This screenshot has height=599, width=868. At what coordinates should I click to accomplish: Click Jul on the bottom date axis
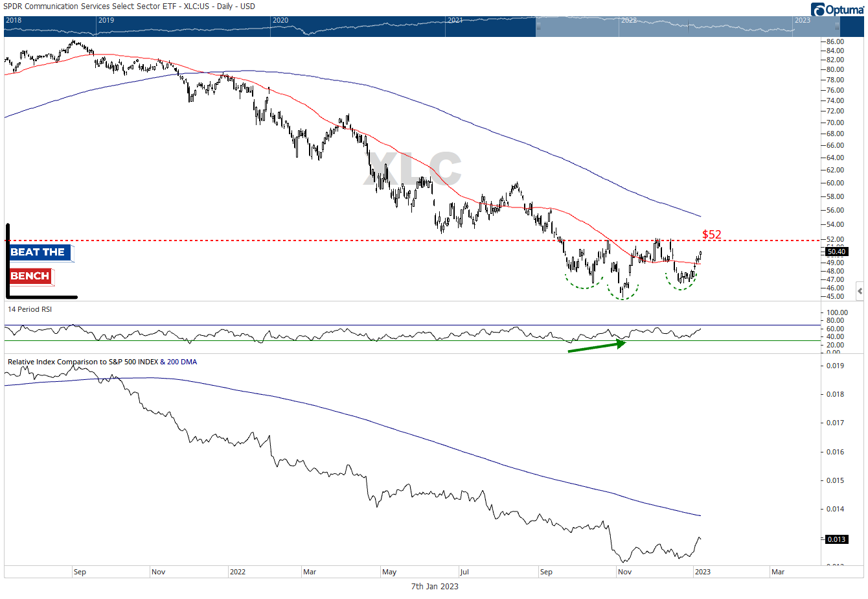[464, 572]
